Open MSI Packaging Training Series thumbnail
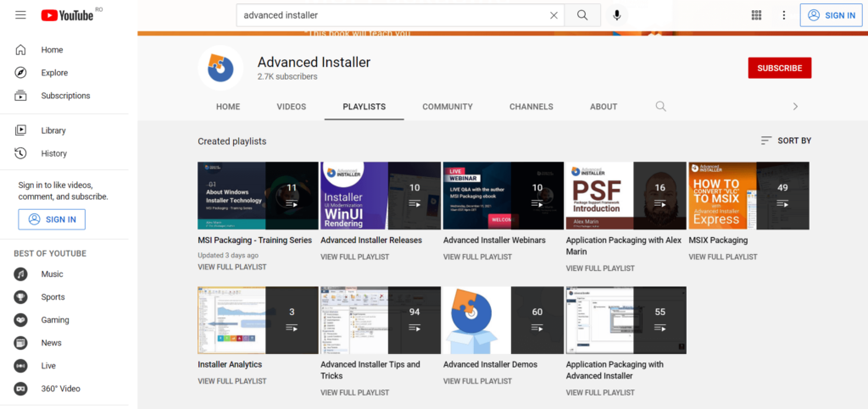The height and width of the screenshot is (409, 868). tap(258, 196)
